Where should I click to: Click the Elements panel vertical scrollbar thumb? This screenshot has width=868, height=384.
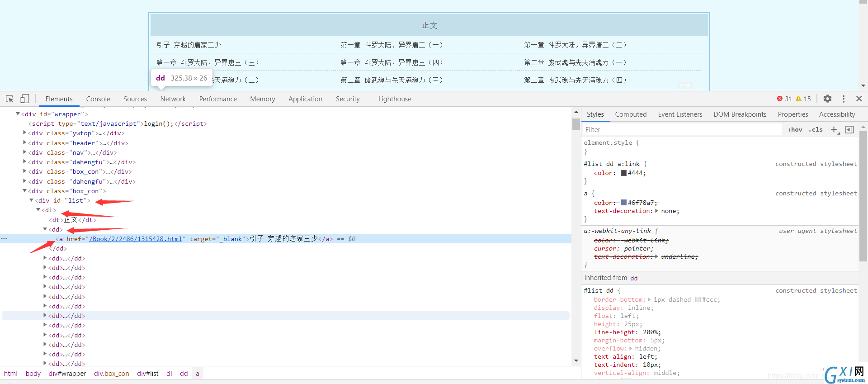click(x=576, y=124)
